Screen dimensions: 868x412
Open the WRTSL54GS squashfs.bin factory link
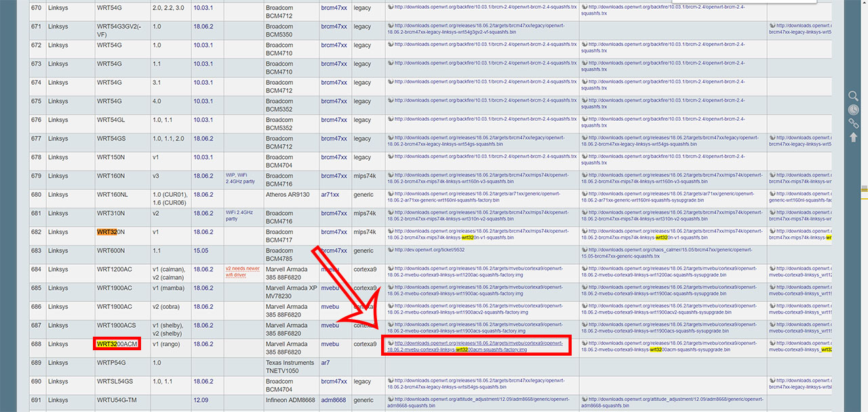[x=475, y=383]
